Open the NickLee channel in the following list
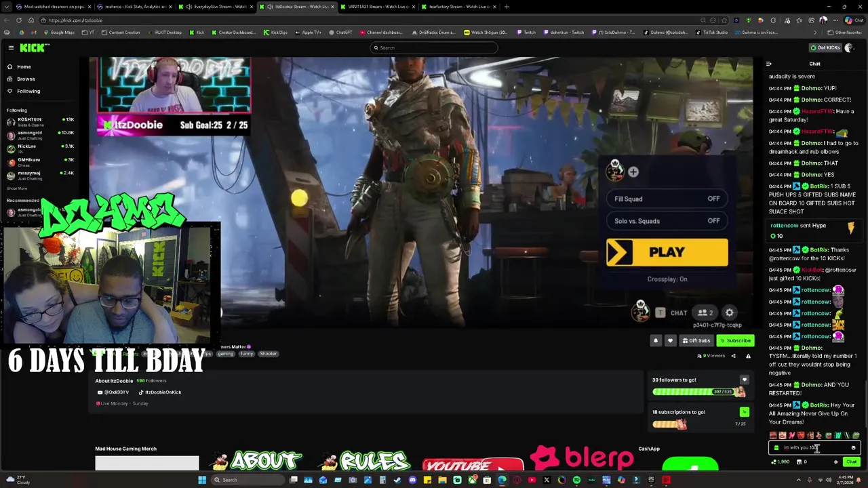The height and width of the screenshot is (488, 868). click(x=41, y=148)
